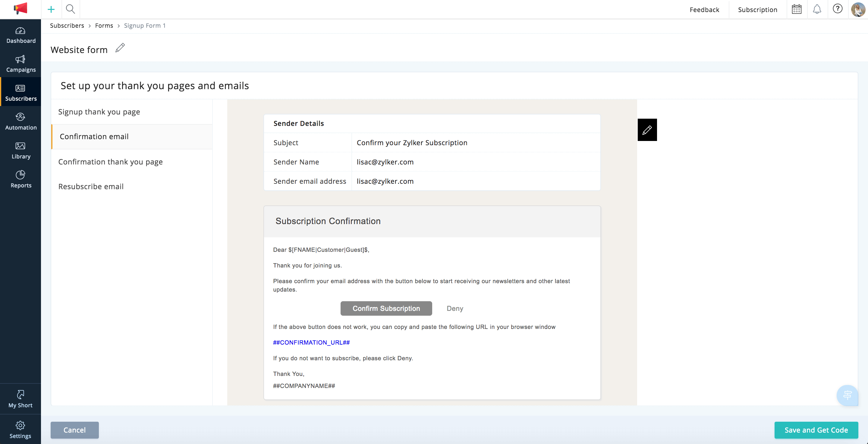The image size is (868, 444).
Task: Click subject value Confirm your Zylker Subscription
Action: [412, 143]
